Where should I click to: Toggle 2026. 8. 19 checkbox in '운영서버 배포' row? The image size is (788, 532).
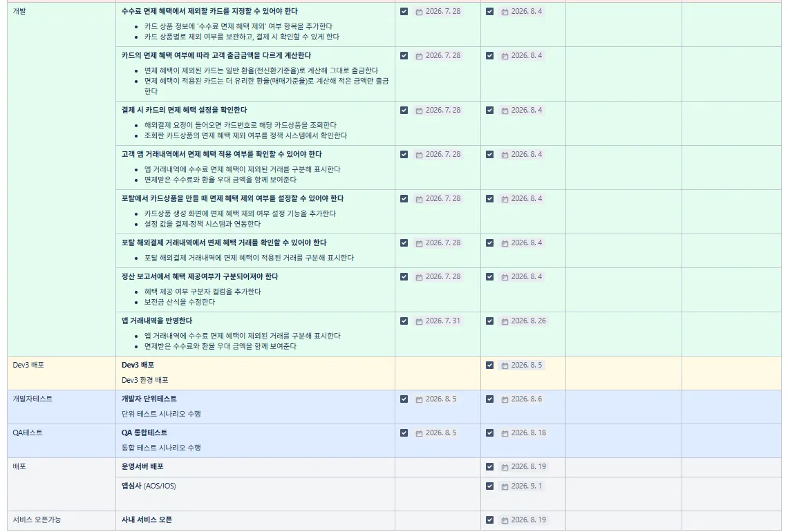pyautogui.click(x=489, y=466)
